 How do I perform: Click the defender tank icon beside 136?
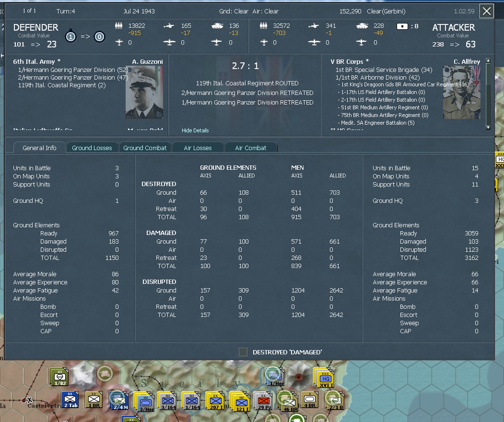point(217,26)
